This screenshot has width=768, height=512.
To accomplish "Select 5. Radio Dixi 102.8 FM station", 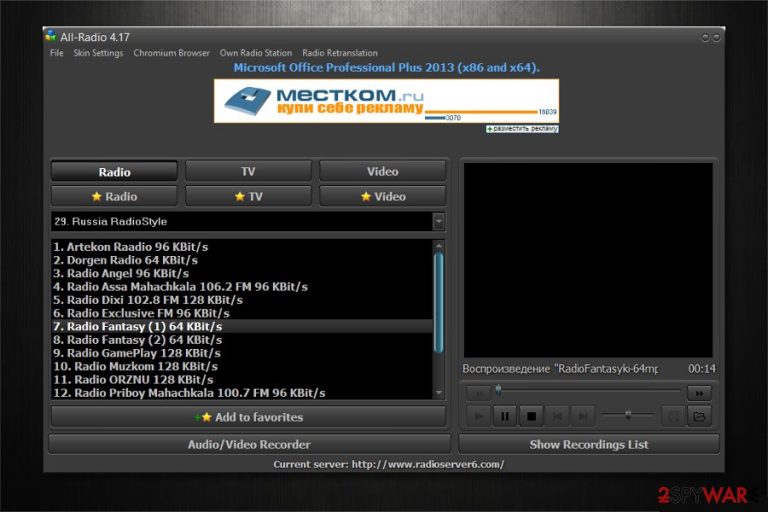I will coord(242,300).
